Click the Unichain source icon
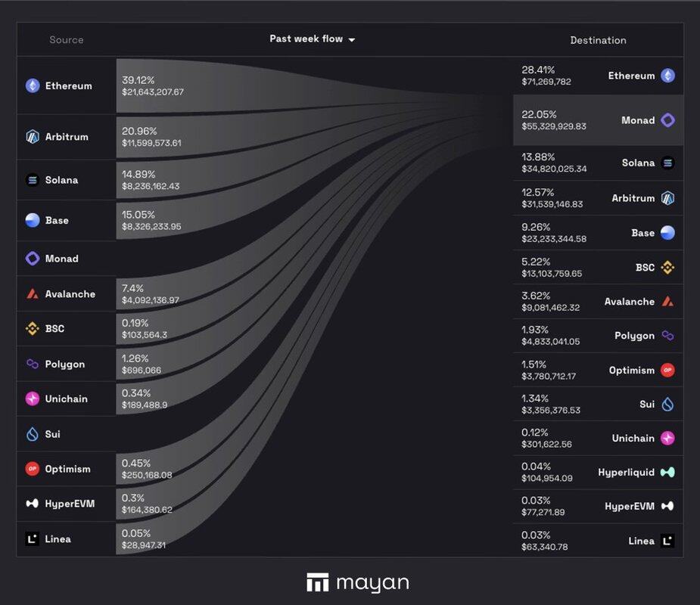Screen dimensions: 700x605 (x=33, y=399)
